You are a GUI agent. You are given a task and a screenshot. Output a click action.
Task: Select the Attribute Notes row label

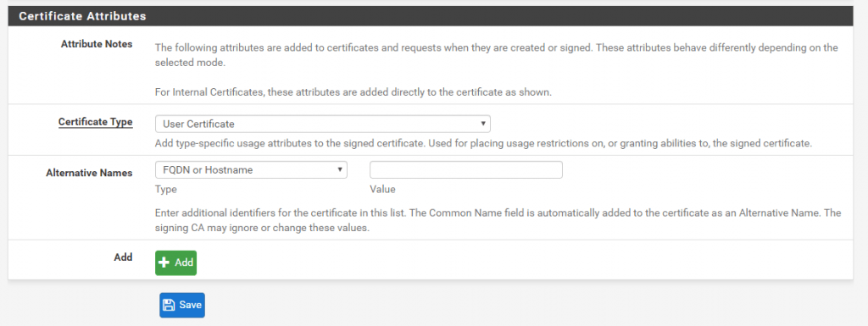tap(97, 44)
